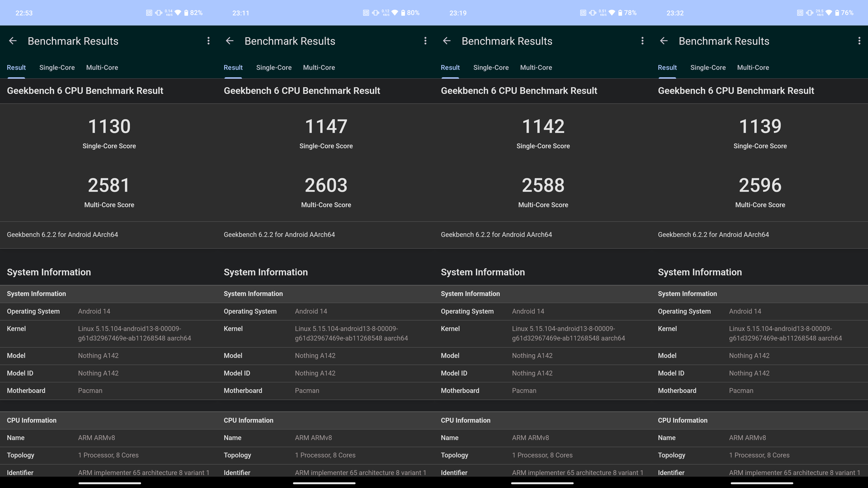The image size is (868, 488).
Task: Open three-dot menu beside the 1142 score panel
Action: (x=643, y=41)
